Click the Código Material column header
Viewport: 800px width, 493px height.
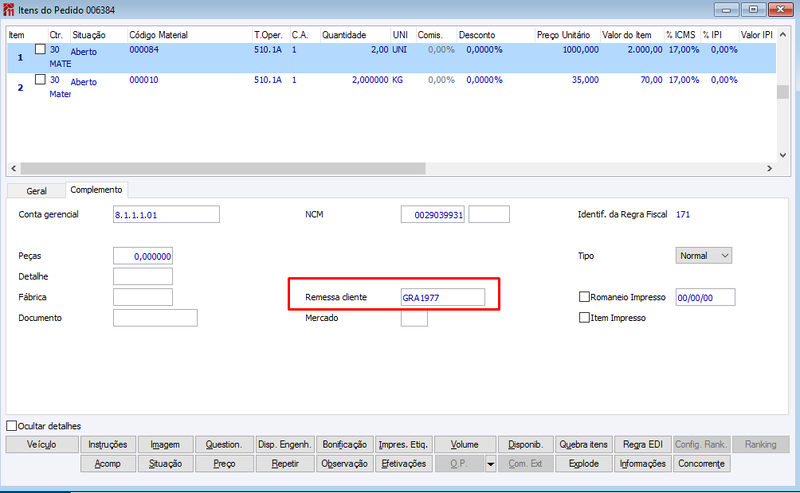158,35
